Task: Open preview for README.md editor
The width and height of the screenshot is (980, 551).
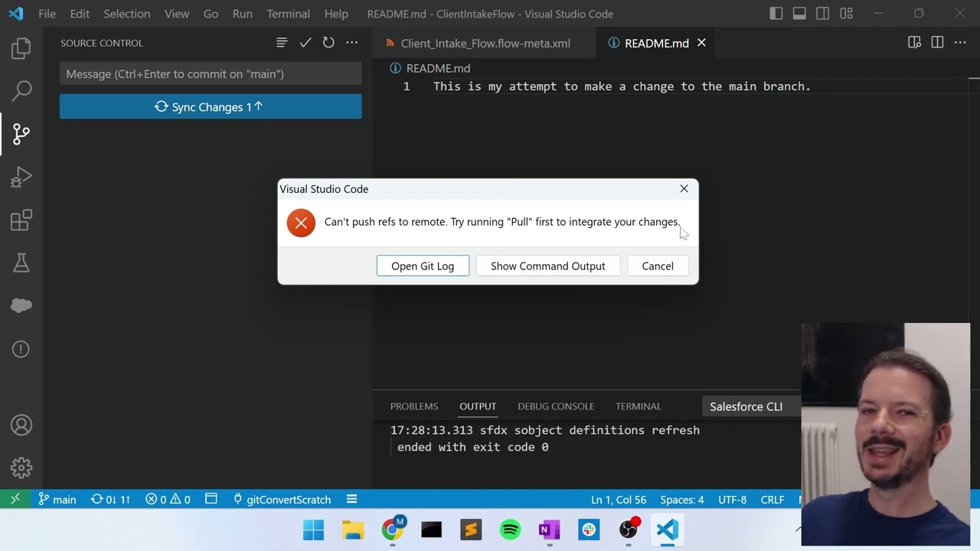Action: [914, 43]
